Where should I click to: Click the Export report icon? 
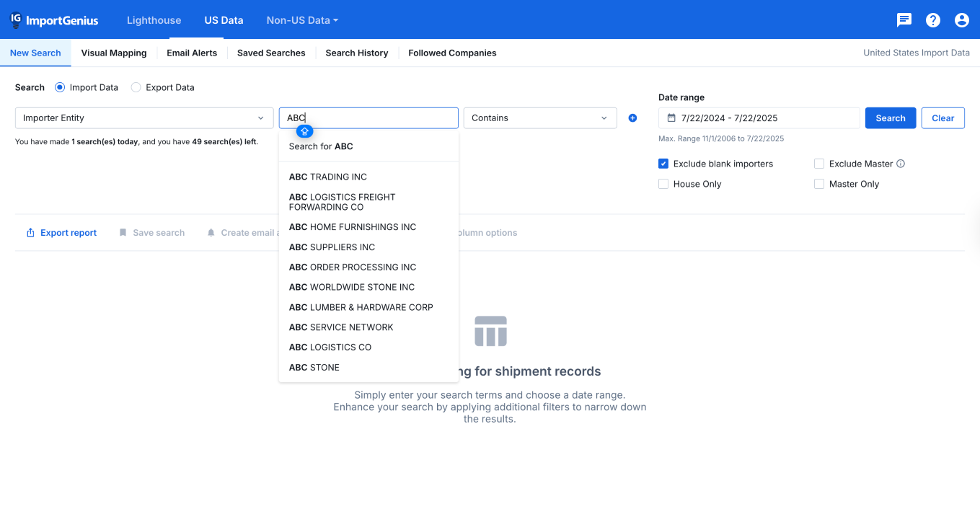(31, 232)
